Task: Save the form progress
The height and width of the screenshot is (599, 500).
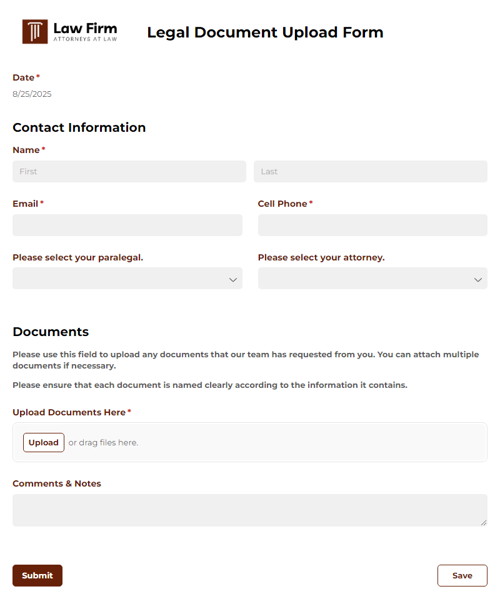Action: [462, 575]
